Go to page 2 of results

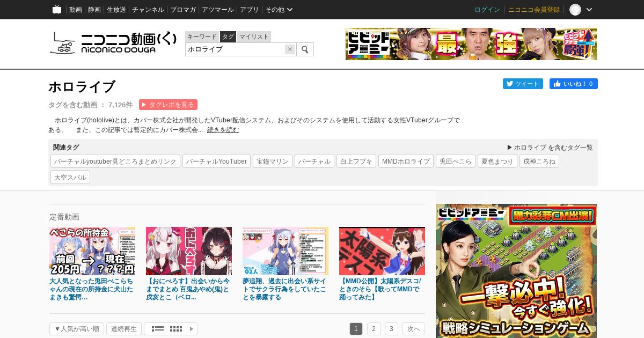point(374,329)
